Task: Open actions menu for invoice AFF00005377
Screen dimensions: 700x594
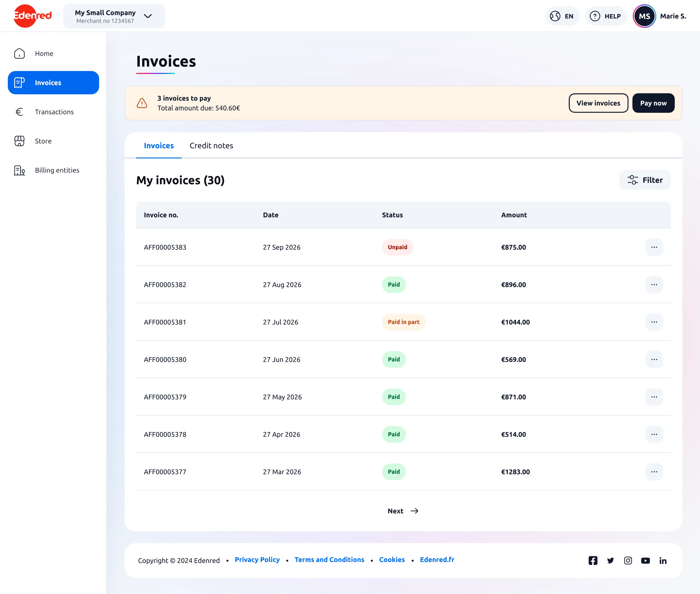Action: click(654, 472)
